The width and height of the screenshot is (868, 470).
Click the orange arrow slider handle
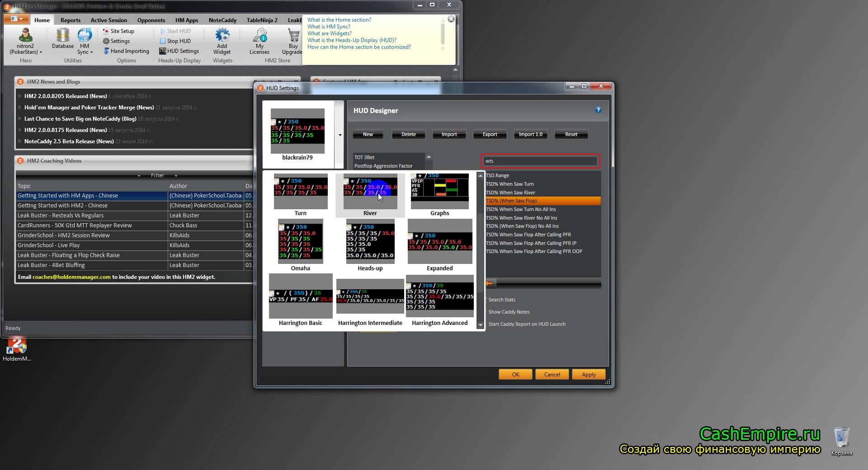pyautogui.click(x=490, y=284)
